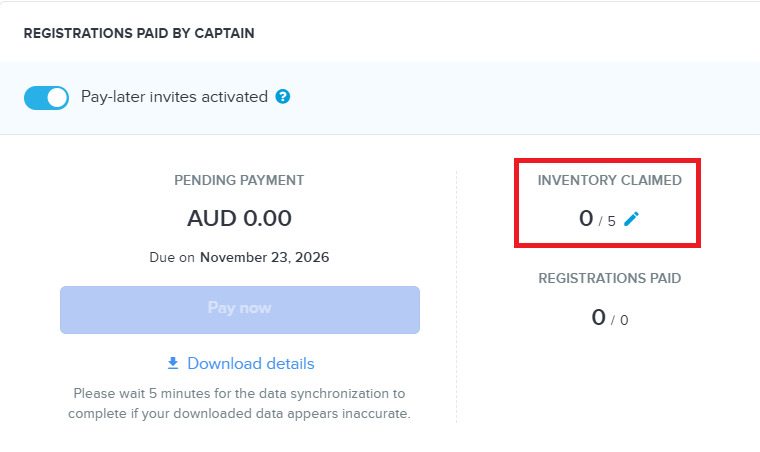760x452 pixels.
Task: Click the dashed vertical divider between panels
Action: tap(456, 296)
